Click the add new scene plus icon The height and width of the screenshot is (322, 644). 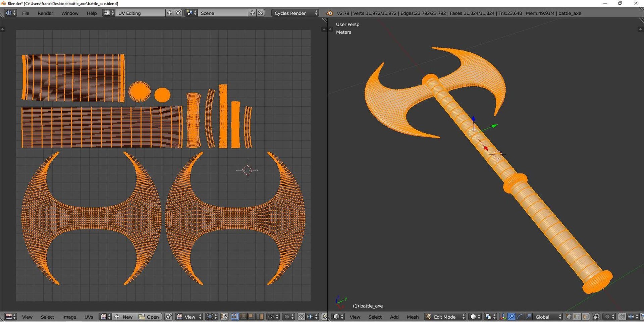pyautogui.click(x=252, y=13)
